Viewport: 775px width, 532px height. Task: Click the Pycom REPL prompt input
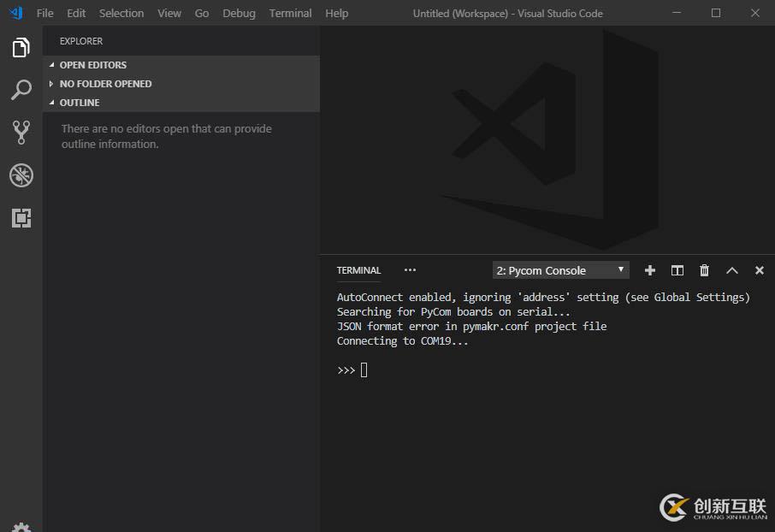[364, 369]
